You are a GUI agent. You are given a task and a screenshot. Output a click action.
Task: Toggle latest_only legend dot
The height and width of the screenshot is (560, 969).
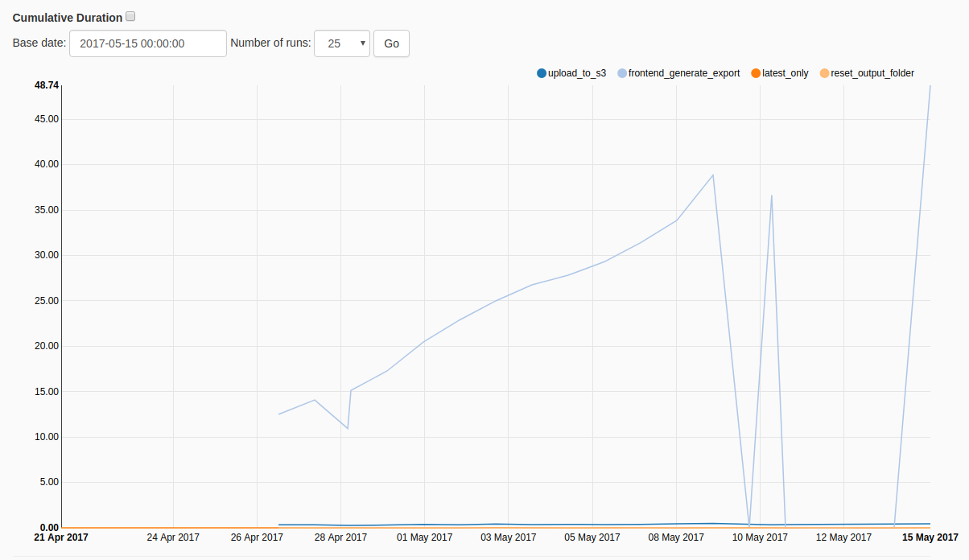755,73
